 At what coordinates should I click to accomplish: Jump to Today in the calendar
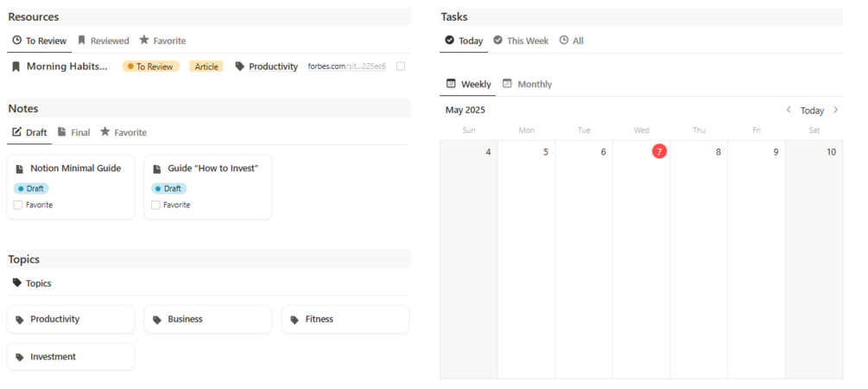pyautogui.click(x=812, y=111)
